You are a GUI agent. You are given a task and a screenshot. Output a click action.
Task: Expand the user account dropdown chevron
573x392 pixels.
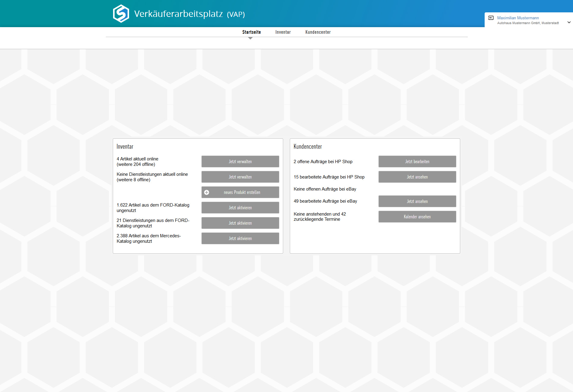click(x=569, y=22)
